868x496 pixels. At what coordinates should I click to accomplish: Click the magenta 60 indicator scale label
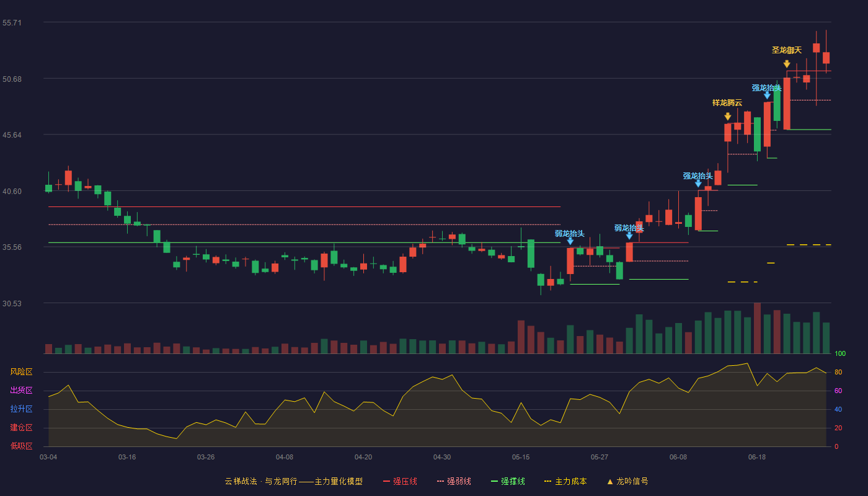pyautogui.click(x=838, y=391)
